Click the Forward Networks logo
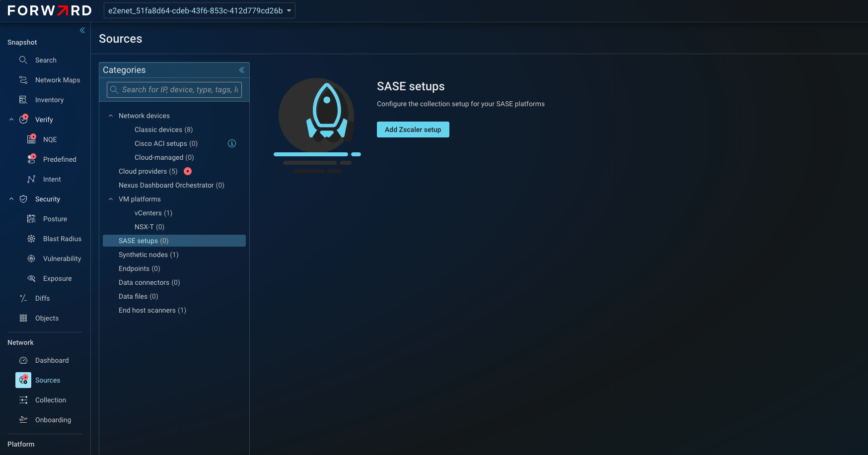The height and width of the screenshot is (455, 868). pos(50,10)
